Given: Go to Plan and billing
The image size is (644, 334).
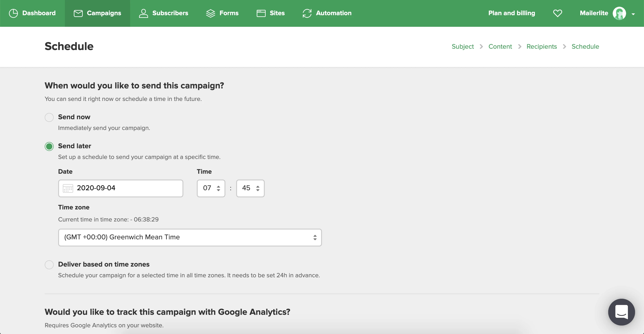Looking at the screenshot, I should click(x=511, y=13).
